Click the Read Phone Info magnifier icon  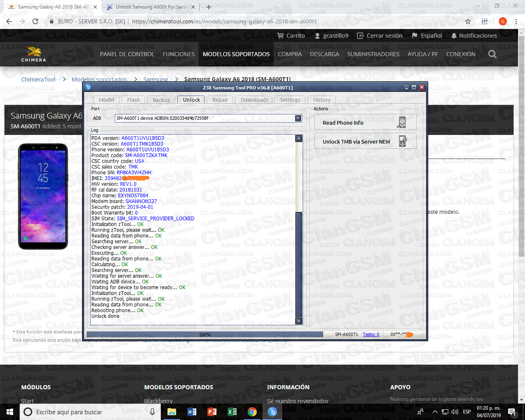click(402, 122)
